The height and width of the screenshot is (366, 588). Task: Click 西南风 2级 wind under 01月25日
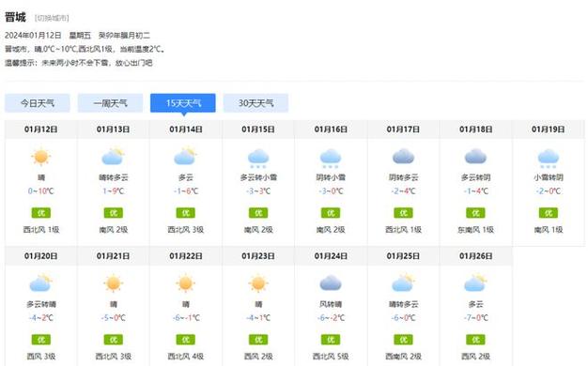[403, 356]
